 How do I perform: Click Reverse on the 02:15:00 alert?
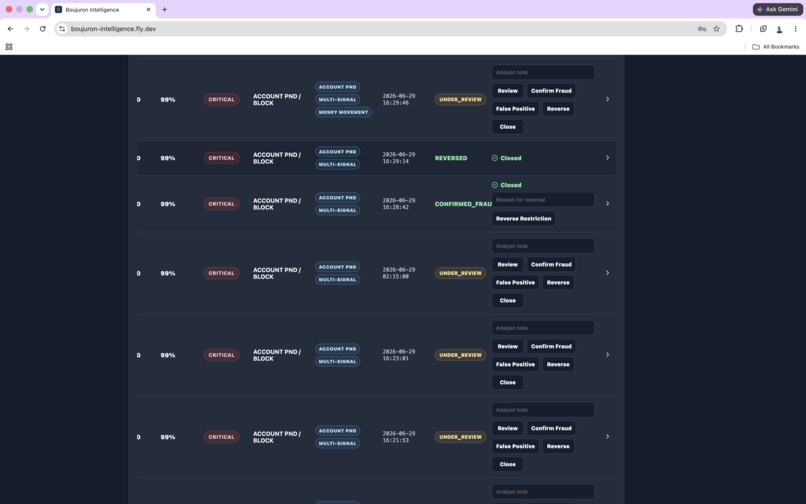point(558,282)
